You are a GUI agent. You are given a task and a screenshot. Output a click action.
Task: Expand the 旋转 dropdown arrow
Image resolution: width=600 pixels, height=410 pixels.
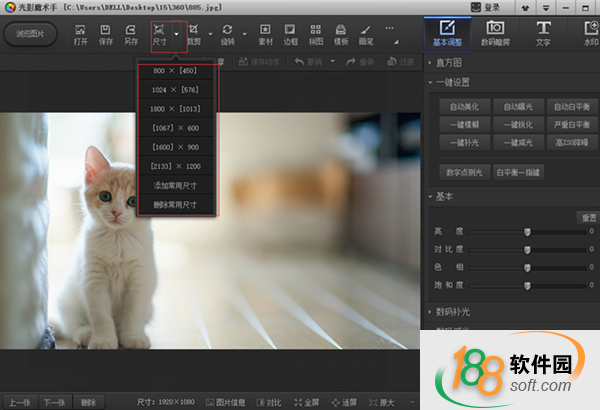point(245,34)
